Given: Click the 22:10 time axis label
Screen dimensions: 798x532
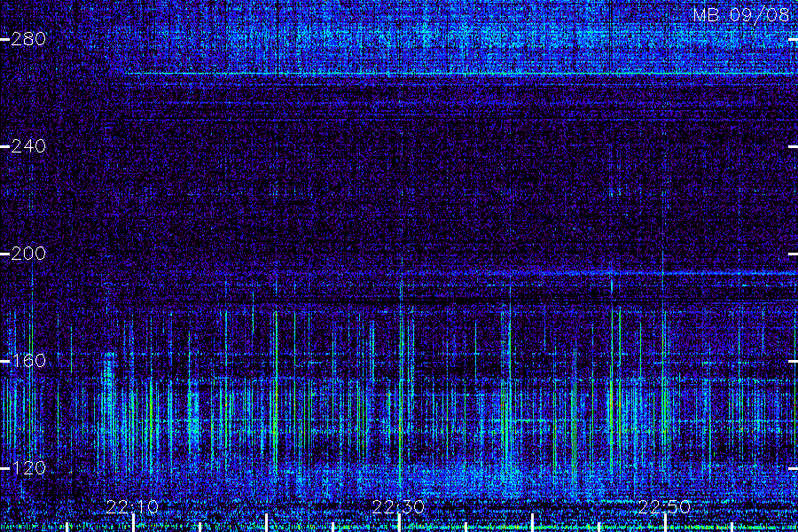Looking at the screenshot, I should (132, 506).
